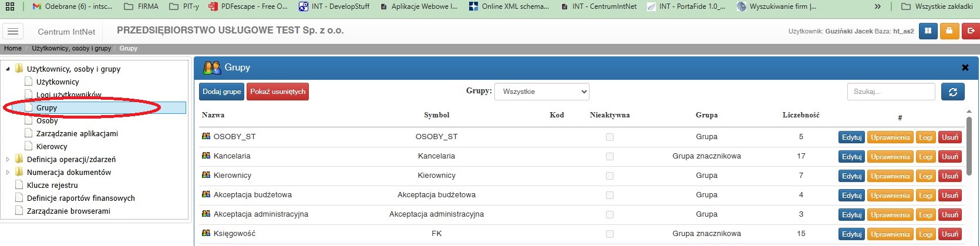Open the hamburger menu button
980x246 pixels.
[13, 31]
